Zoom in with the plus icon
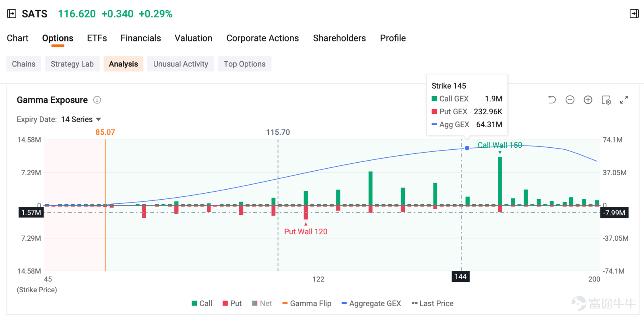 pos(588,100)
